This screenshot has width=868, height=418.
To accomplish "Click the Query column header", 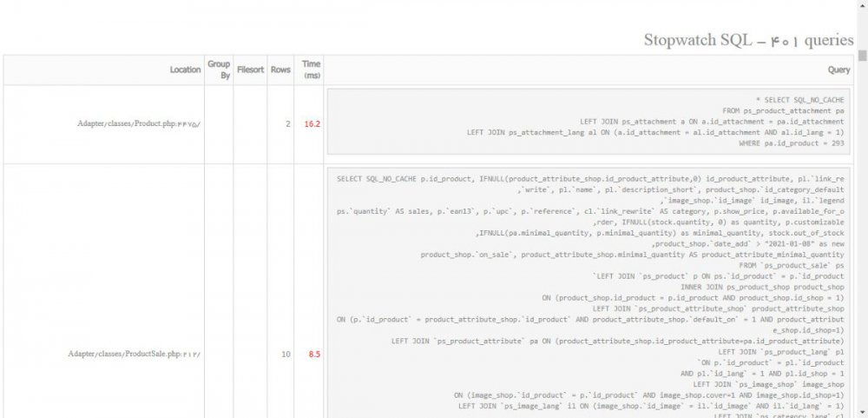I will [838, 70].
